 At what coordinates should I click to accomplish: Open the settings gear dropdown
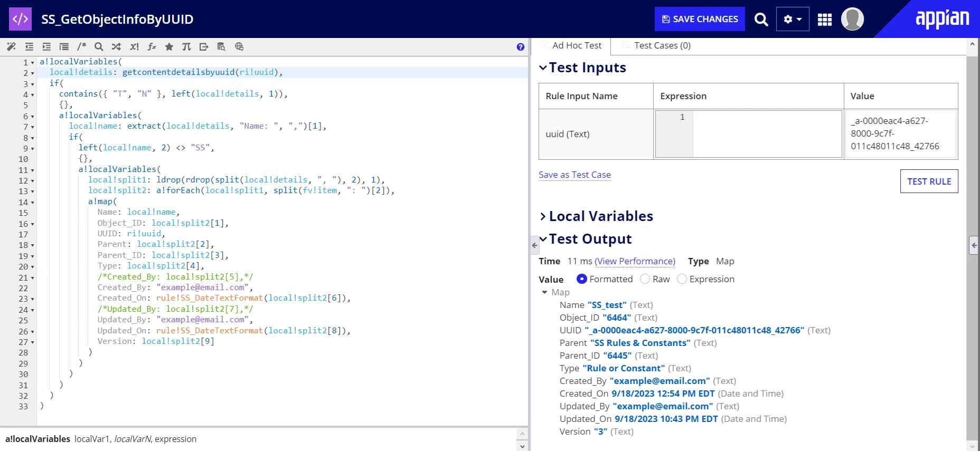tap(793, 20)
